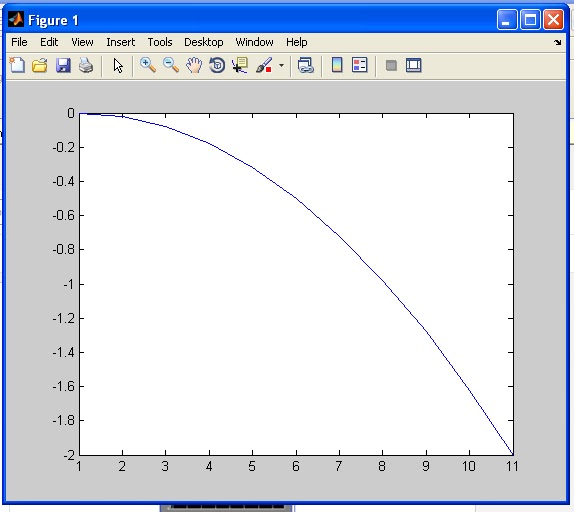This screenshot has height=512, width=574.
Task: Click the Hide Plot Tools icon
Action: [391, 66]
